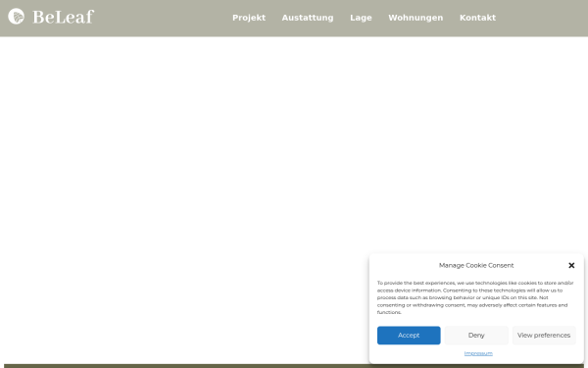The height and width of the screenshot is (368, 588).
Task: Open the Projekt menu item
Action: [x=249, y=18]
